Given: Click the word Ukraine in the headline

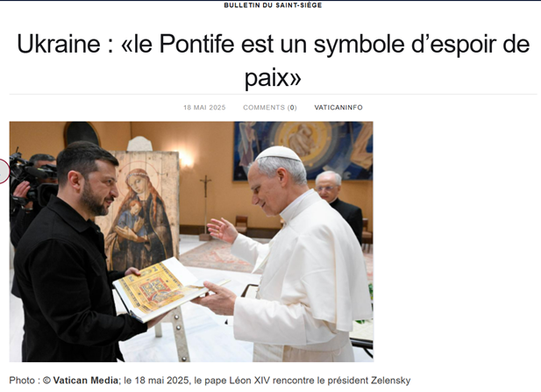Looking at the screenshot, I should 59,44.
